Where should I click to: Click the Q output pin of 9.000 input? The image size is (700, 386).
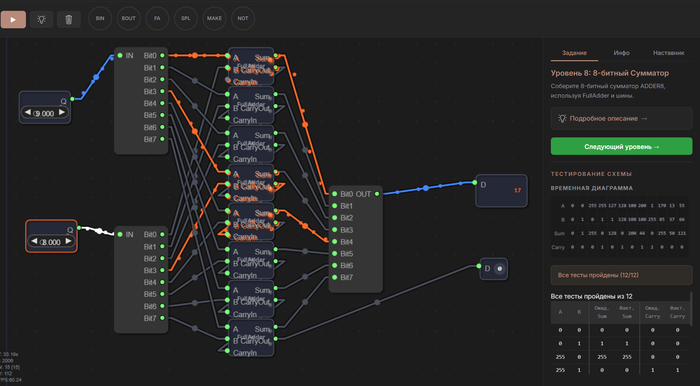[72, 99]
